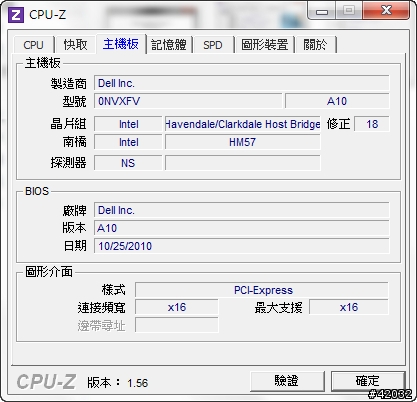Screen dimensions: 417x402
Task: Click the BIOS brand Dell Inc. field
Action: (241, 210)
